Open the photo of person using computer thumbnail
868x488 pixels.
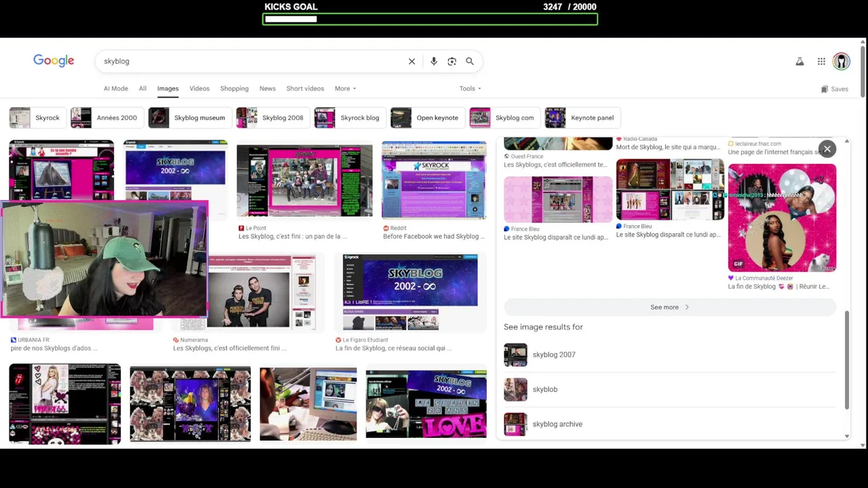[308, 404]
